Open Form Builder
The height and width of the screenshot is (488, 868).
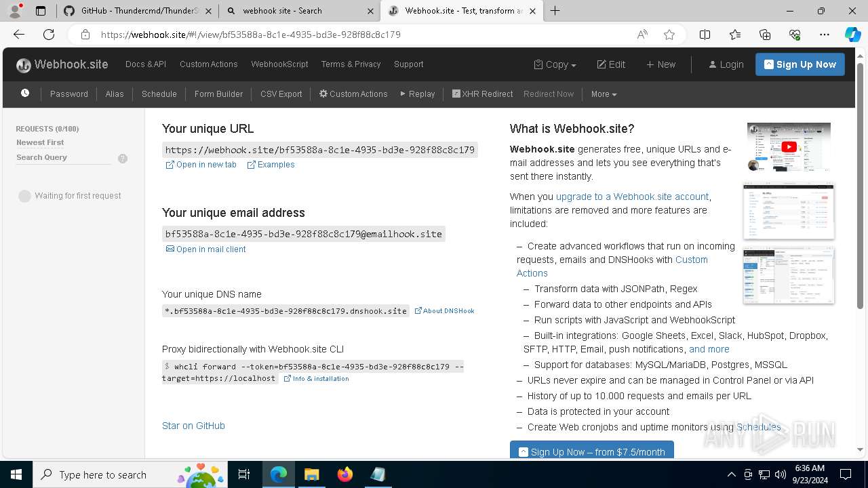point(218,94)
